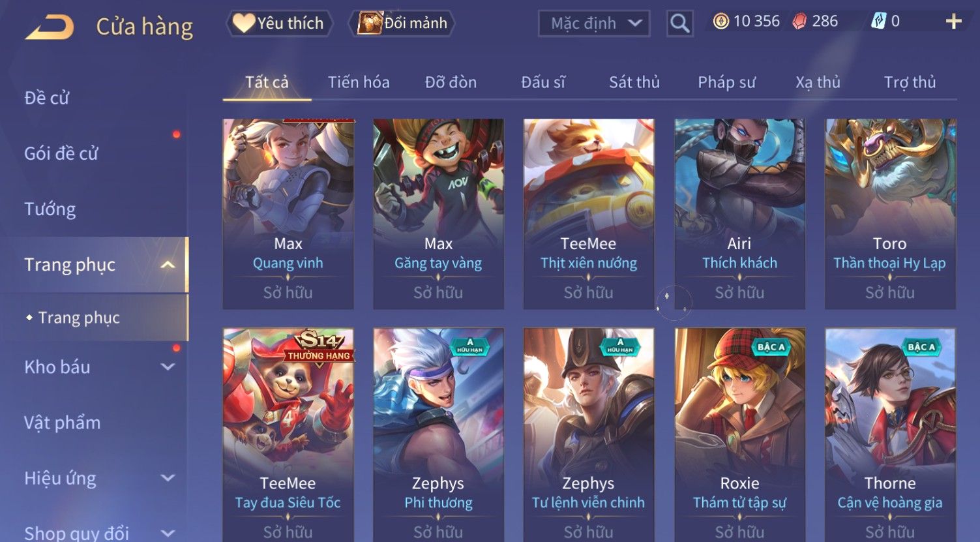Tap the red ruby balance icon
Viewport: 980px width, 542px height.
click(799, 22)
